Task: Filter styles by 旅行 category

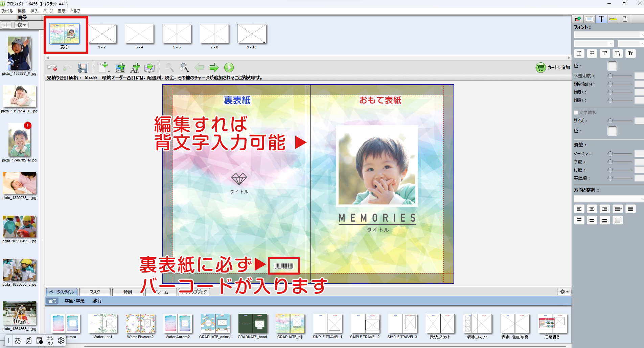Action: 97,301
